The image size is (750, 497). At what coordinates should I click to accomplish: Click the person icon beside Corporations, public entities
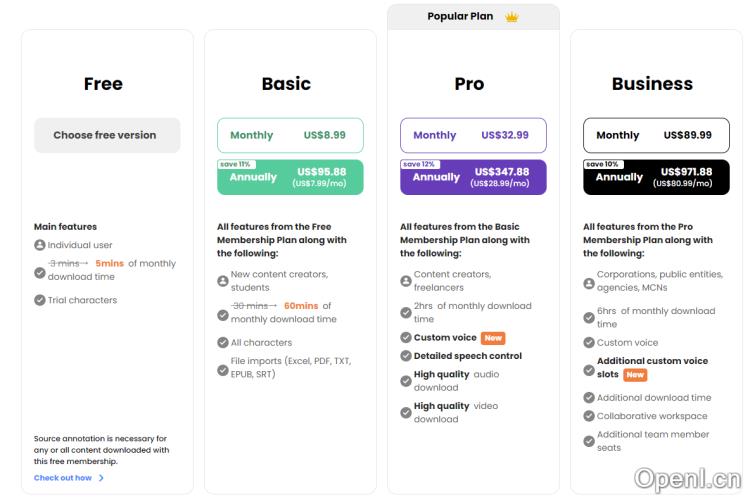point(589,284)
